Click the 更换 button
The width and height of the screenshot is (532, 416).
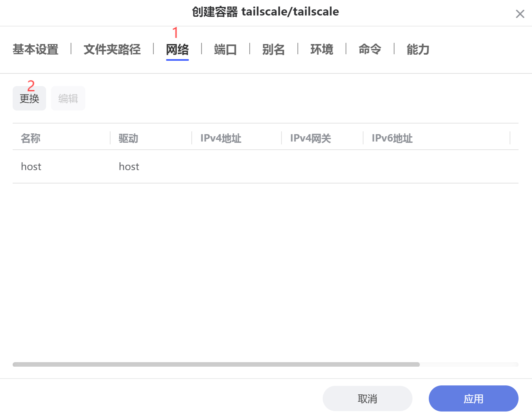(x=29, y=98)
